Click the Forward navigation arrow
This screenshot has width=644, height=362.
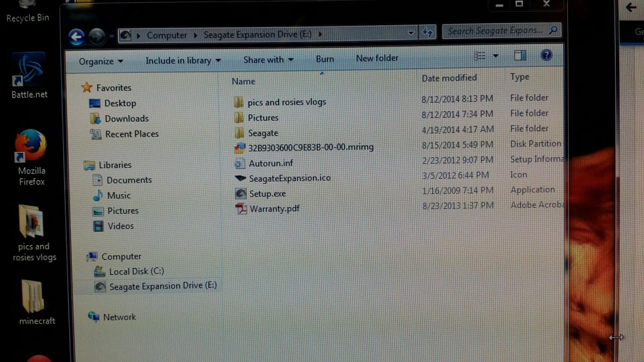tap(97, 36)
